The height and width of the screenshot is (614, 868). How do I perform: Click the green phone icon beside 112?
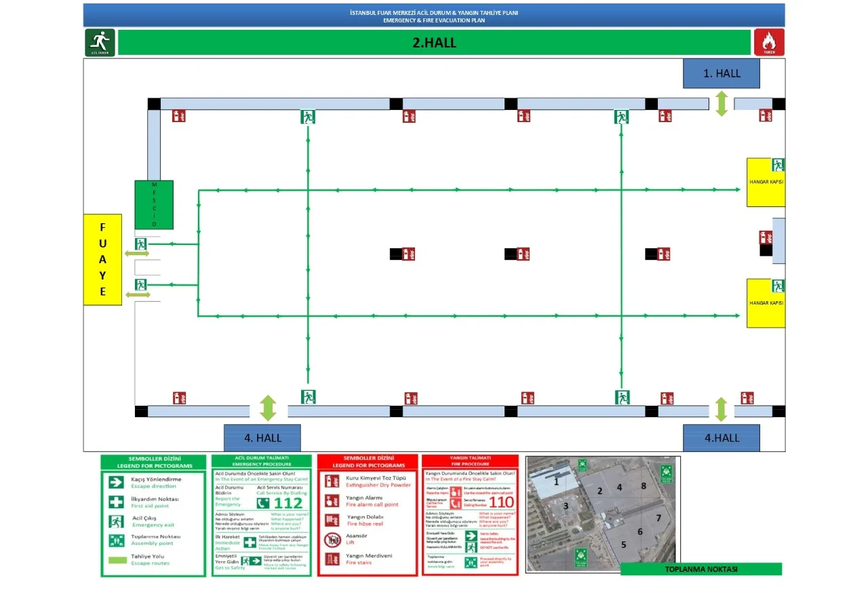click(263, 503)
